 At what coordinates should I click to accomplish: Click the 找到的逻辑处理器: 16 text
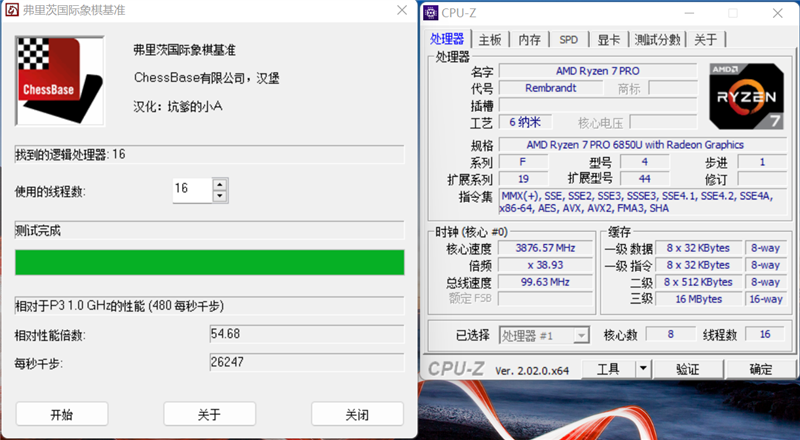pyautogui.click(x=70, y=154)
